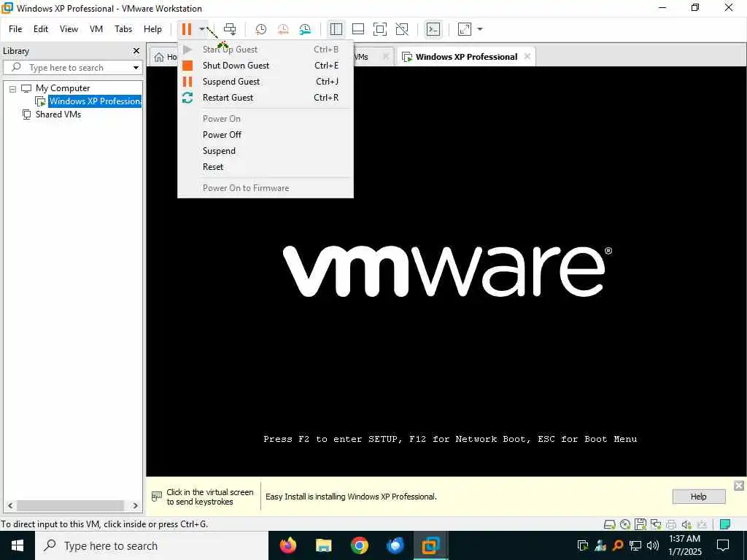Screen dimensions: 747x560
Task: Select Windows XP Professional in library tree
Action: click(95, 101)
